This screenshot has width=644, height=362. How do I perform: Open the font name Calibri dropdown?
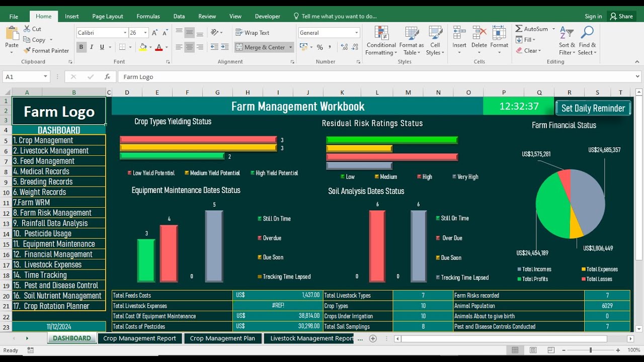125,33
